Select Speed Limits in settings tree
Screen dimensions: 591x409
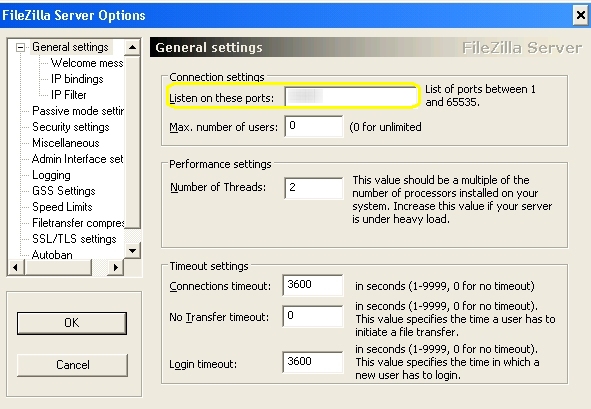point(62,207)
